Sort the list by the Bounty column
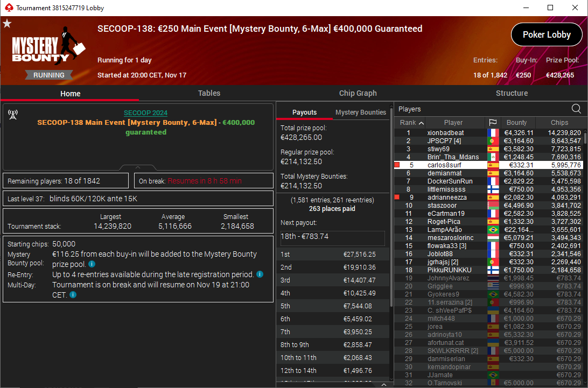 (x=516, y=123)
